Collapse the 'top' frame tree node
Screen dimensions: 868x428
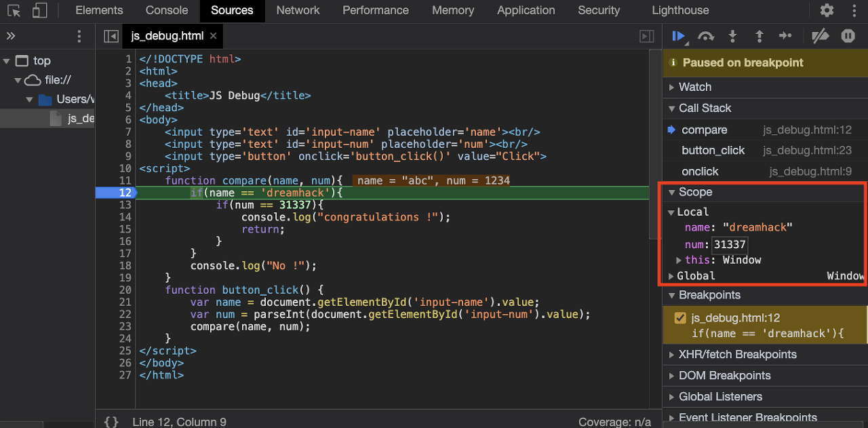coord(6,61)
